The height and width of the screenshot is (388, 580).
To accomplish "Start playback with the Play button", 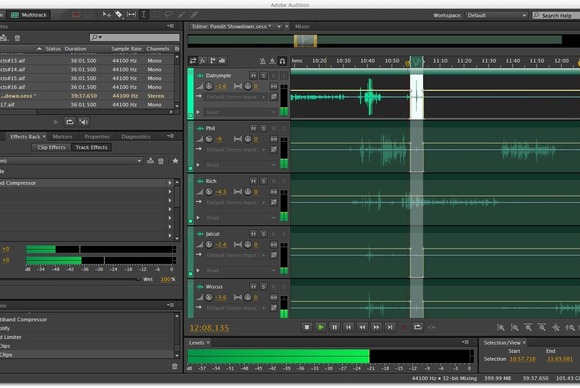I will (x=321, y=327).
